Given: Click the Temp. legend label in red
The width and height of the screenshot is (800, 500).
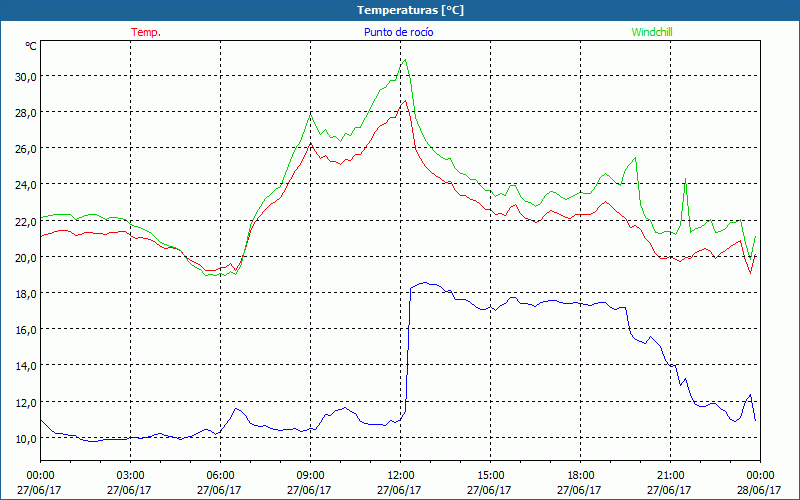Looking at the screenshot, I should (x=146, y=32).
